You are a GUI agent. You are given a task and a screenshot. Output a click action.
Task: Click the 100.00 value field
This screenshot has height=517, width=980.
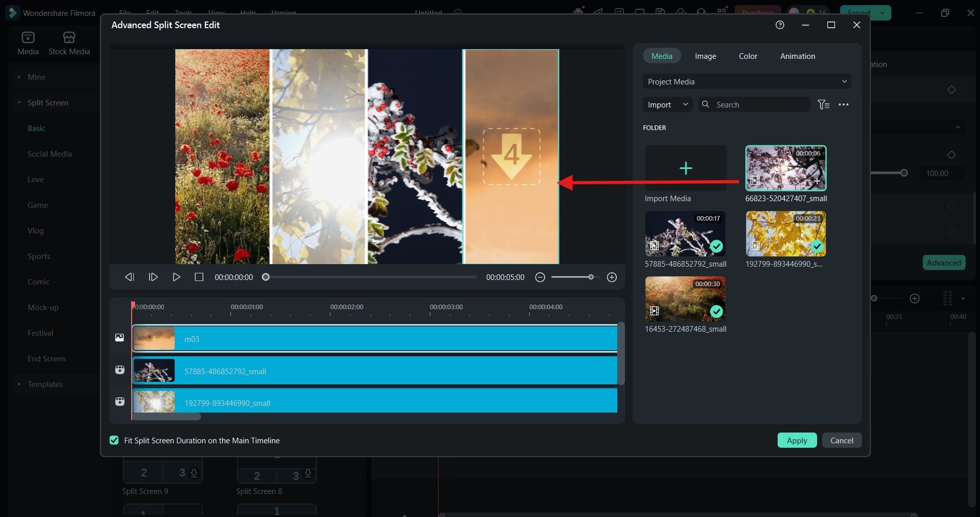(x=942, y=173)
